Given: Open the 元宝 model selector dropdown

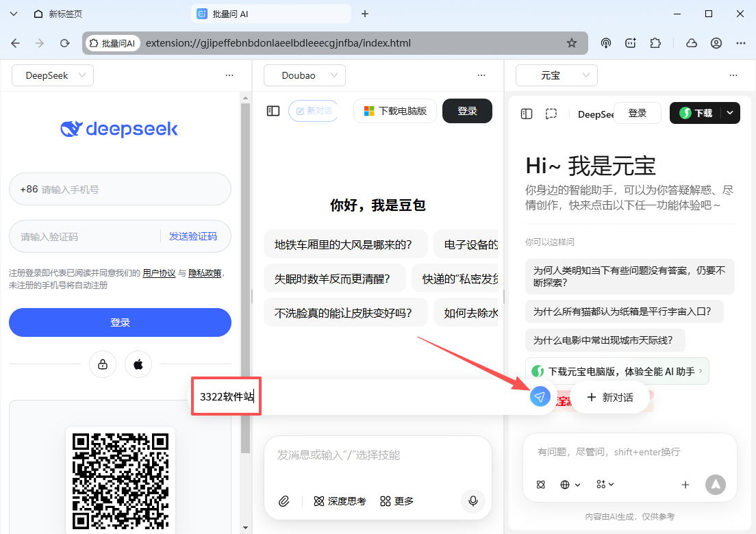Looking at the screenshot, I should [x=557, y=75].
